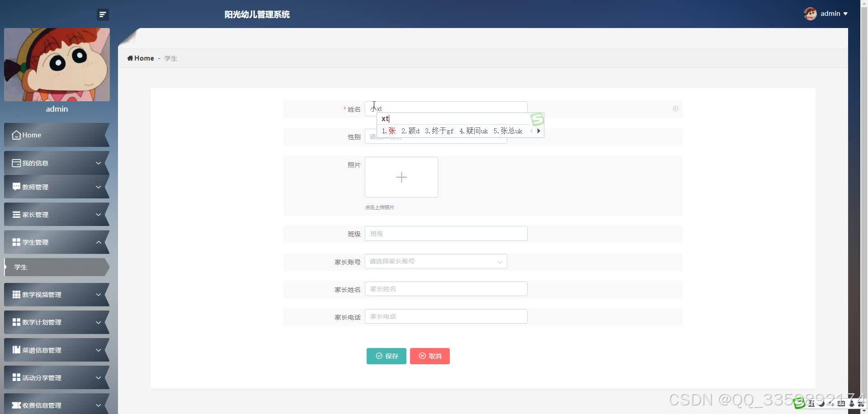Select the Home house icon in the sidebar
The image size is (868, 414).
[x=16, y=135]
